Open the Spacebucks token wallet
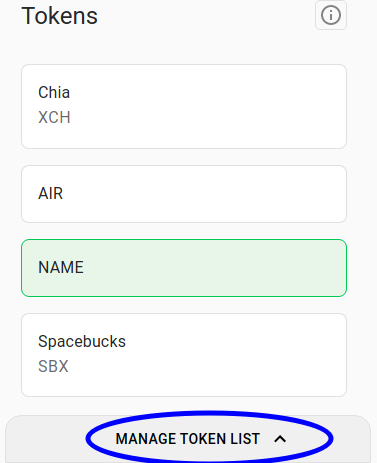The width and height of the screenshot is (377, 463). (184, 355)
